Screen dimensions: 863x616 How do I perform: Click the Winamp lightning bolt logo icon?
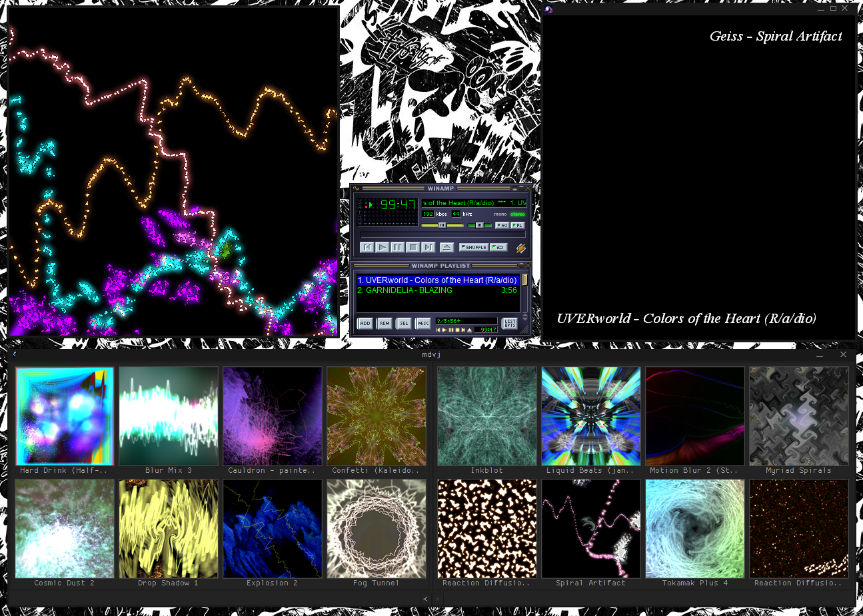521,248
